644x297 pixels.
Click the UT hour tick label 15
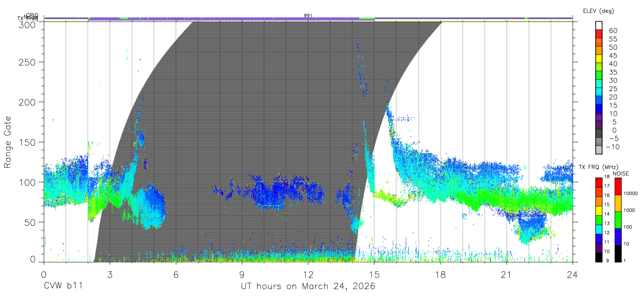(374, 274)
